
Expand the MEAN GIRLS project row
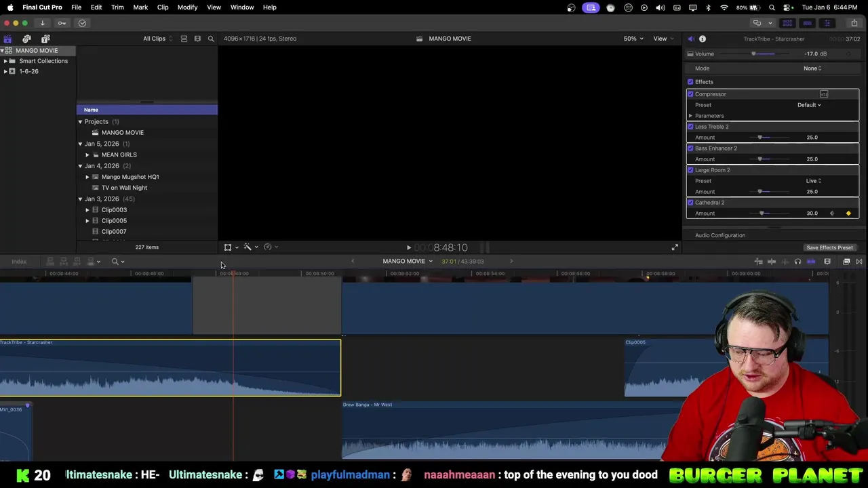87,155
